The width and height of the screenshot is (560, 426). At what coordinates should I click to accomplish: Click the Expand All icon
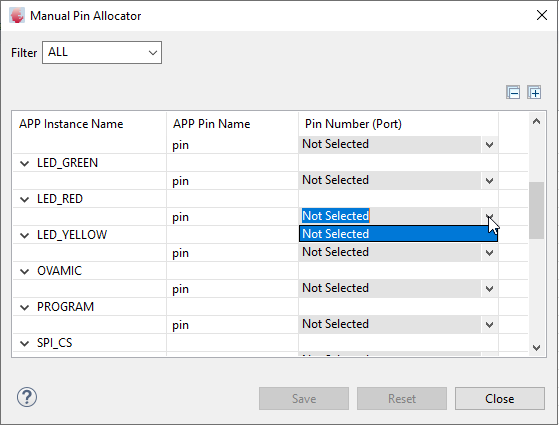534,93
